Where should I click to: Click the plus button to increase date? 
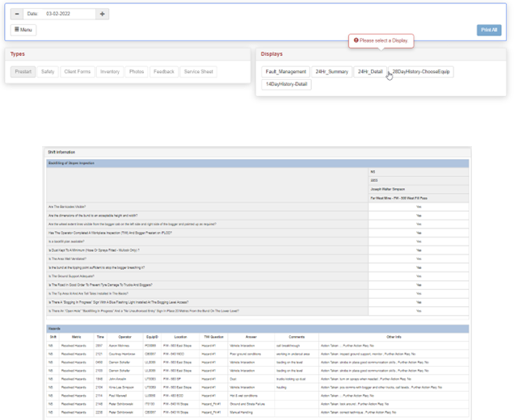[x=102, y=14]
